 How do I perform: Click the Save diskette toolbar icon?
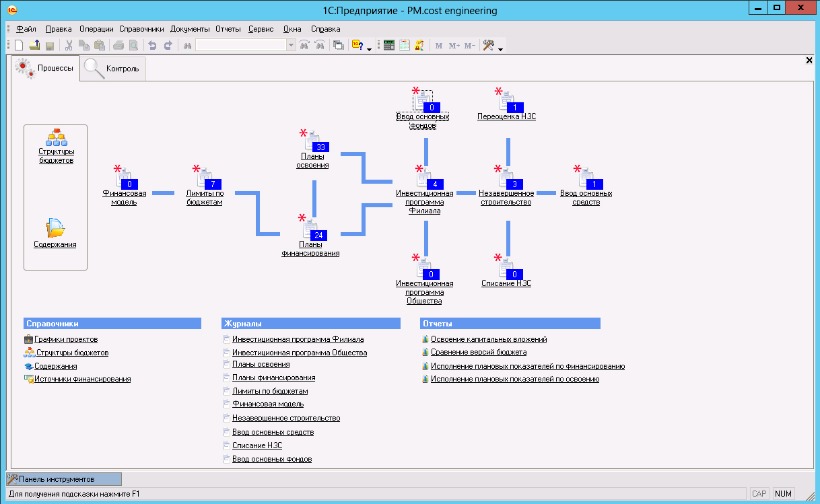[x=50, y=45]
